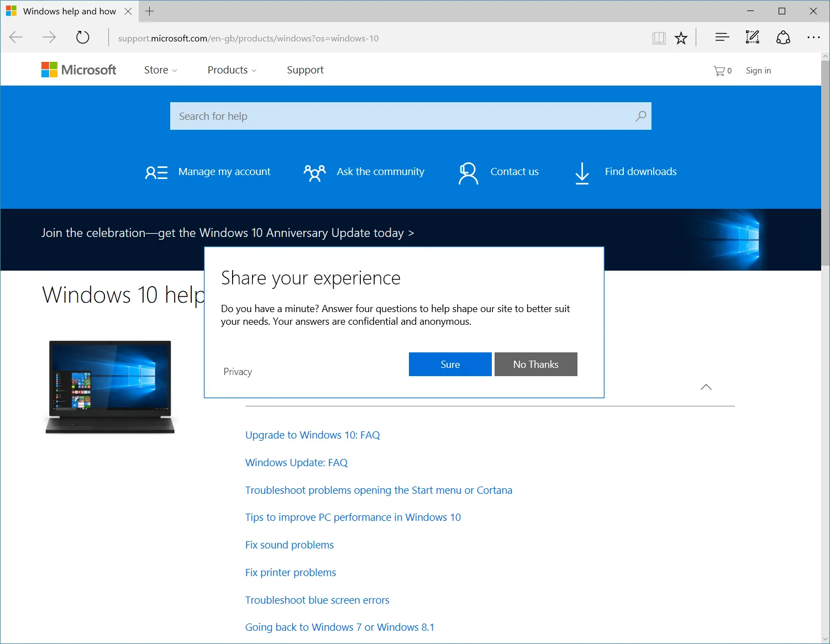
Task: Expand the Products dropdown
Action: tap(232, 70)
